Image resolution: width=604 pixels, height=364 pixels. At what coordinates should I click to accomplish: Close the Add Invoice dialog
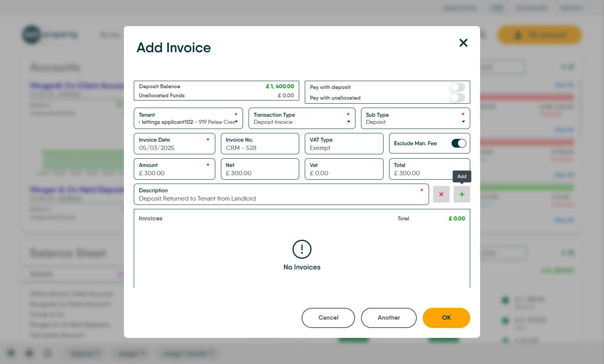pyautogui.click(x=463, y=43)
